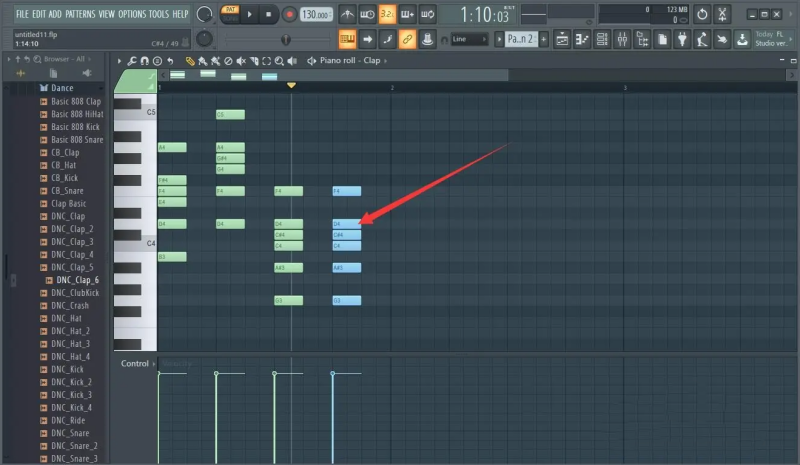
Task: Select the blue A#3 note
Action: pos(346,267)
